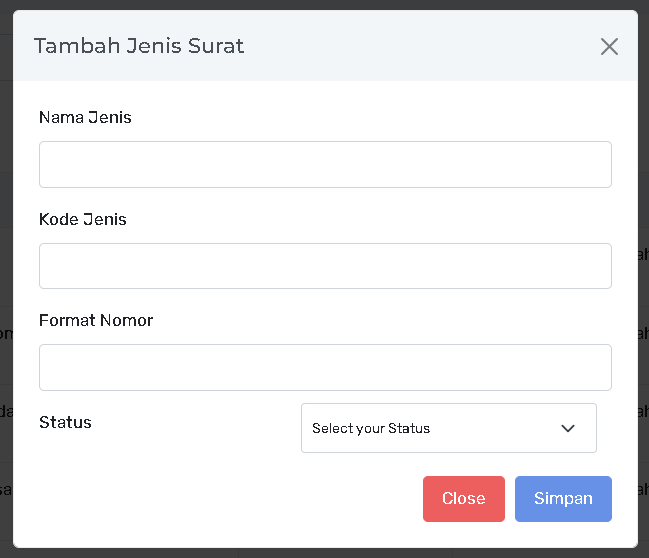Click empty header area beside the title
Screen dimensions: 649x558
(x=420, y=46)
